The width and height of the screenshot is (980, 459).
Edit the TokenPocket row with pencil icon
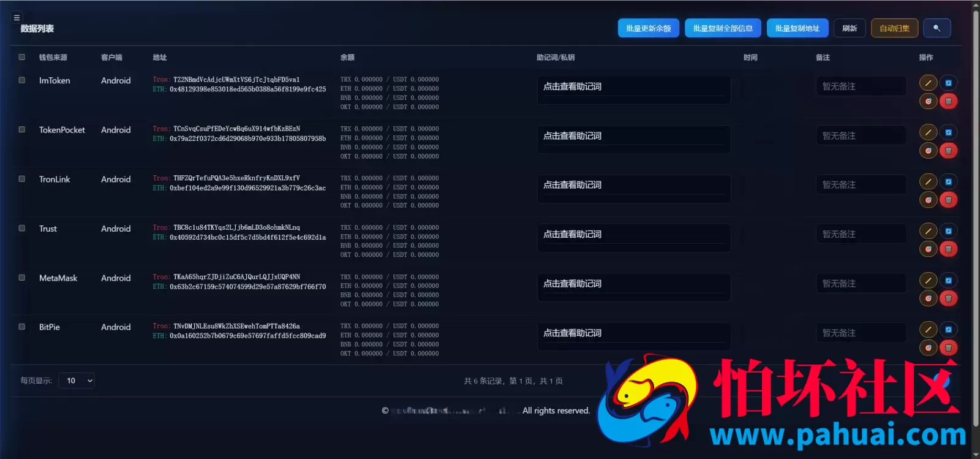point(928,132)
